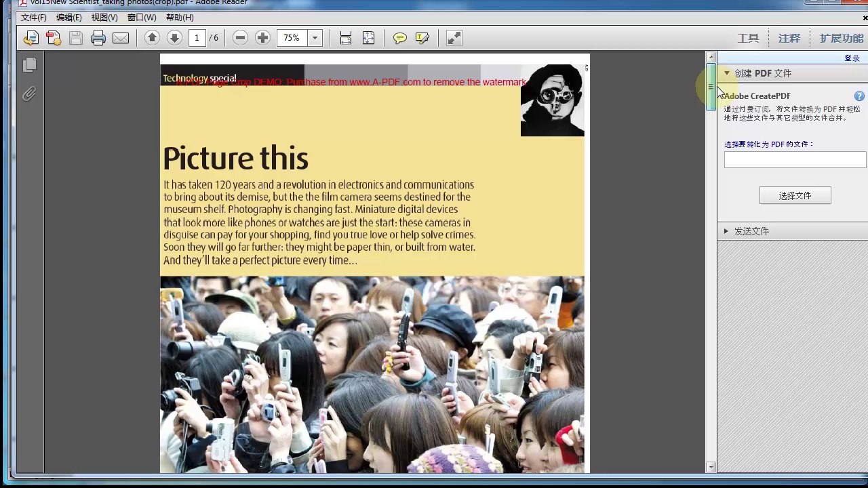Select the highlight text tool icon

pos(422,38)
